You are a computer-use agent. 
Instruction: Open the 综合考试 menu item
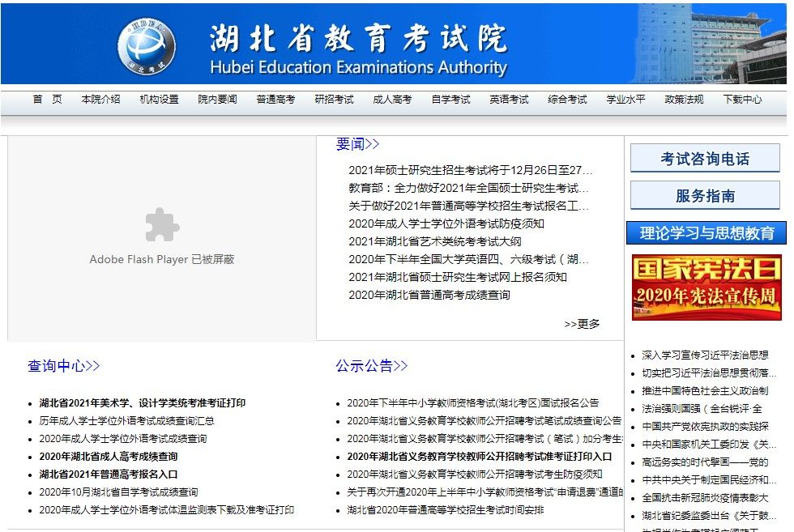click(x=567, y=100)
